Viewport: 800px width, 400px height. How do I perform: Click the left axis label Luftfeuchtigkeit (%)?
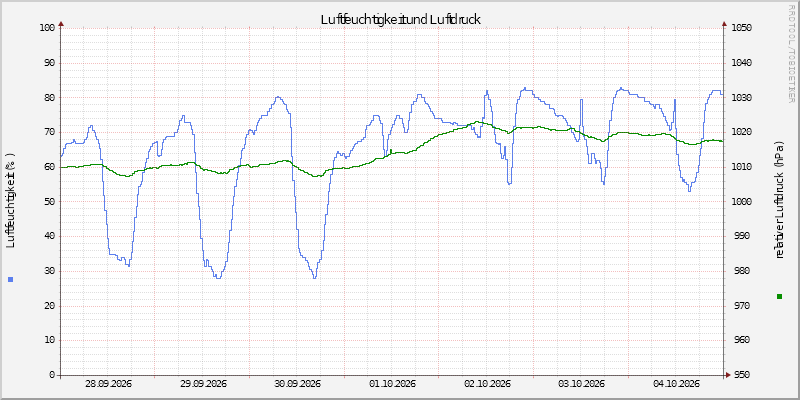click(x=11, y=200)
